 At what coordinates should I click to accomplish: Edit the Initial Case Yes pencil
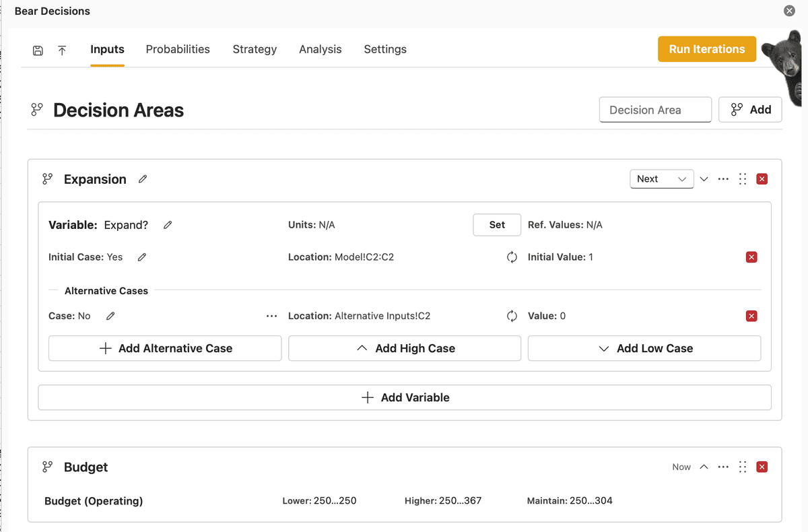142,257
